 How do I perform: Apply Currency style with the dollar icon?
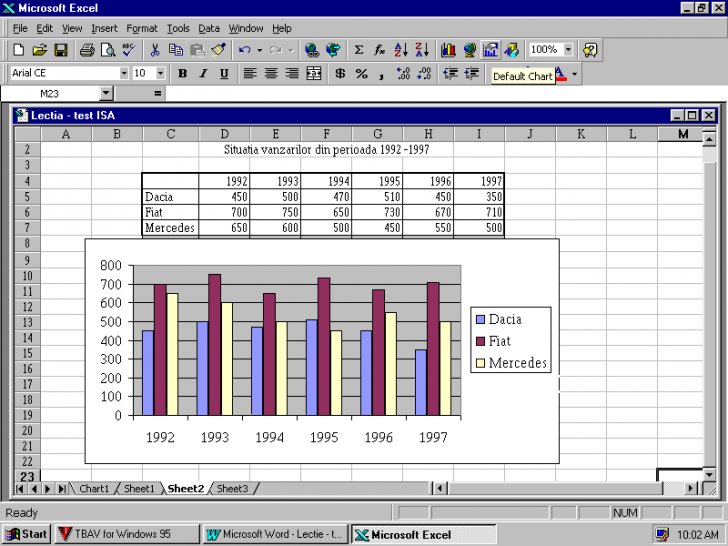point(340,73)
